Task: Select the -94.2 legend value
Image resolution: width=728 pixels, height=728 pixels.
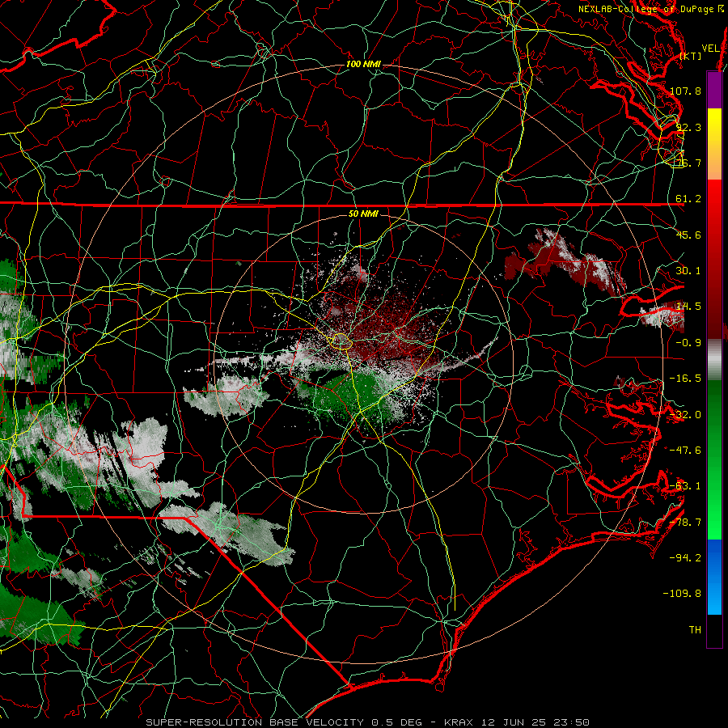Action: pos(685,558)
